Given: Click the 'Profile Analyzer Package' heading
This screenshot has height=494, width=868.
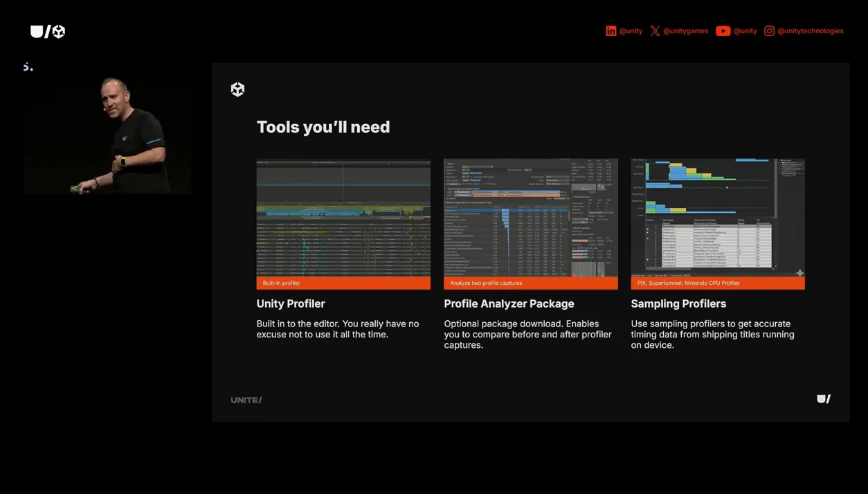Looking at the screenshot, I should pyautogui.click(x=509, y=303).
